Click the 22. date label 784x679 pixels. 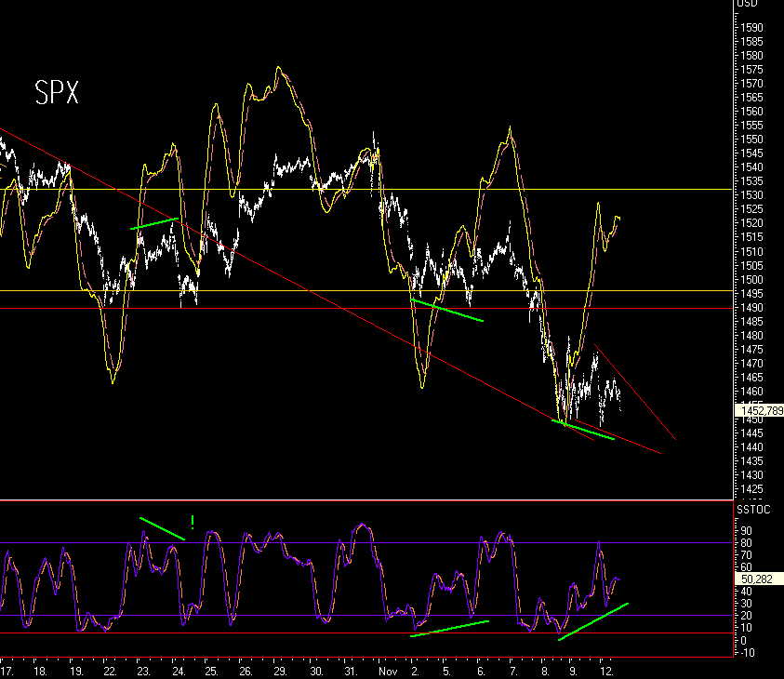110,670
